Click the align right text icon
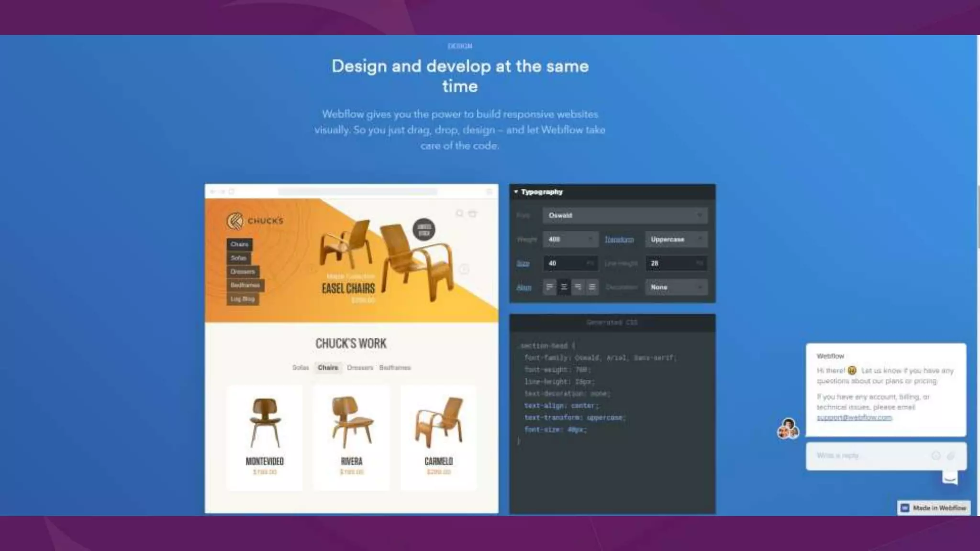 pyautogui.click(x=578, y=287)
